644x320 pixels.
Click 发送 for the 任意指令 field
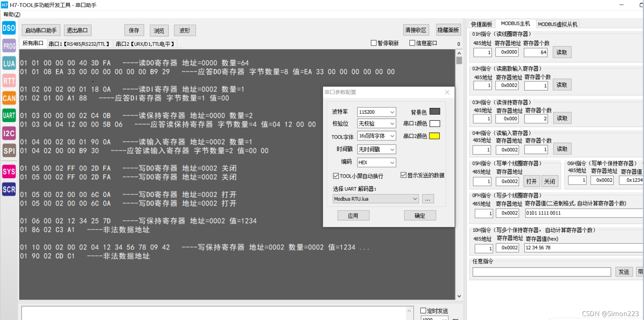click(624, 272)
